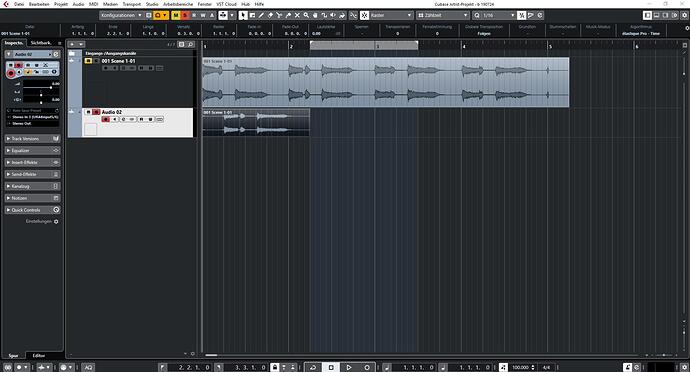Click the locator range in ruler

coord(364,45)
